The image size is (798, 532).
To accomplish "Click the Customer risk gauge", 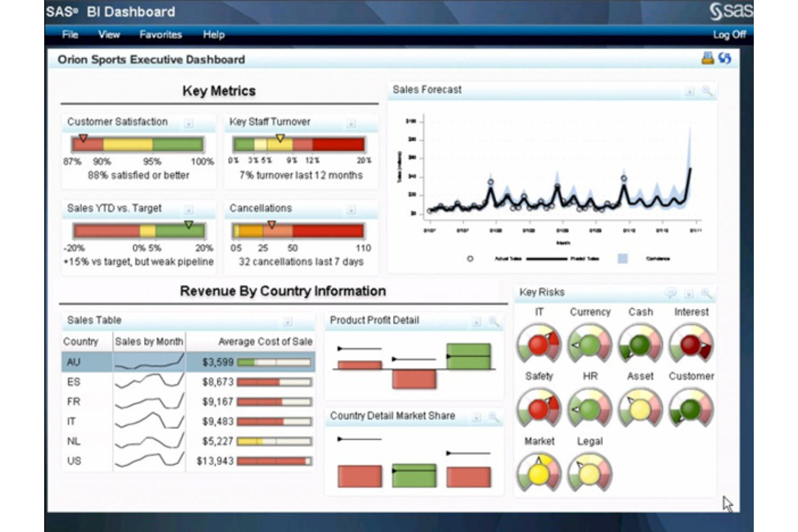I will [691, 408].
